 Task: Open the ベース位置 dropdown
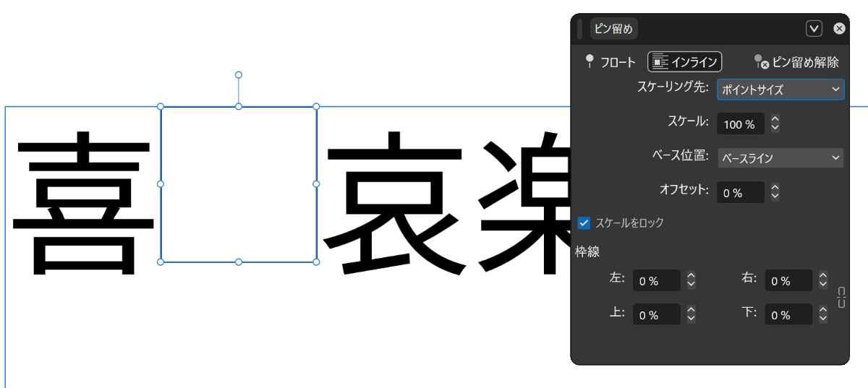780,158
